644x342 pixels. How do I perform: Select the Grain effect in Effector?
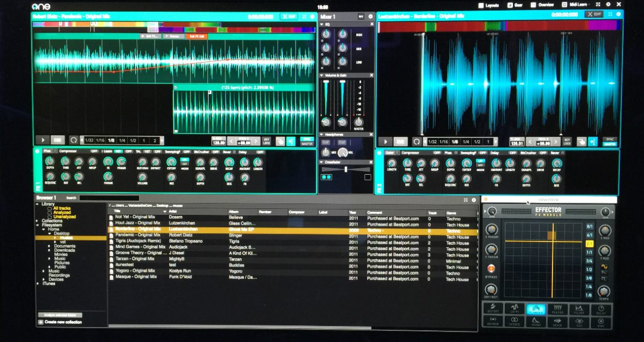pyautogui.click(x=558, y=322)
